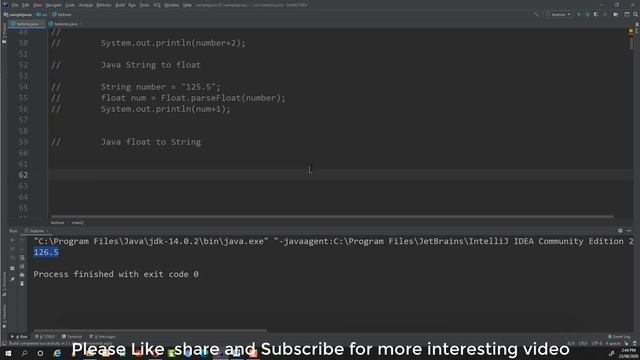Click the project name breadcrumb
This screenshot has height=360, width=640.
(x=18, y=14)
